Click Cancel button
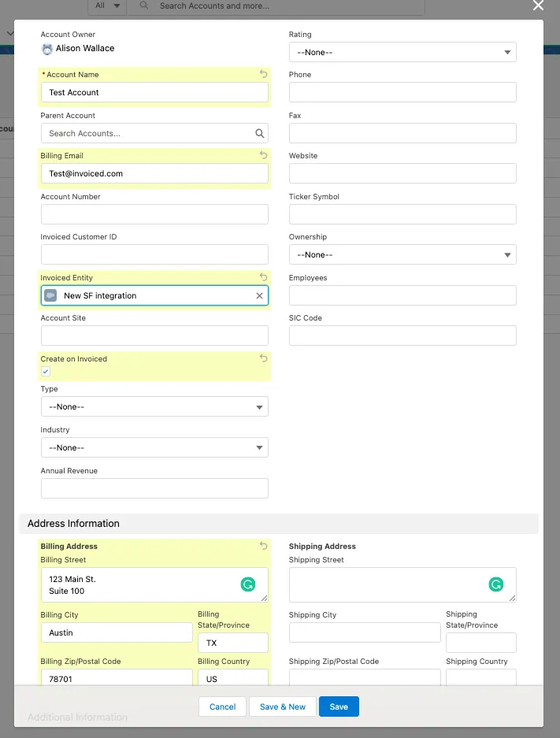This screenshot has height=738, width=560. click(222, 706)
